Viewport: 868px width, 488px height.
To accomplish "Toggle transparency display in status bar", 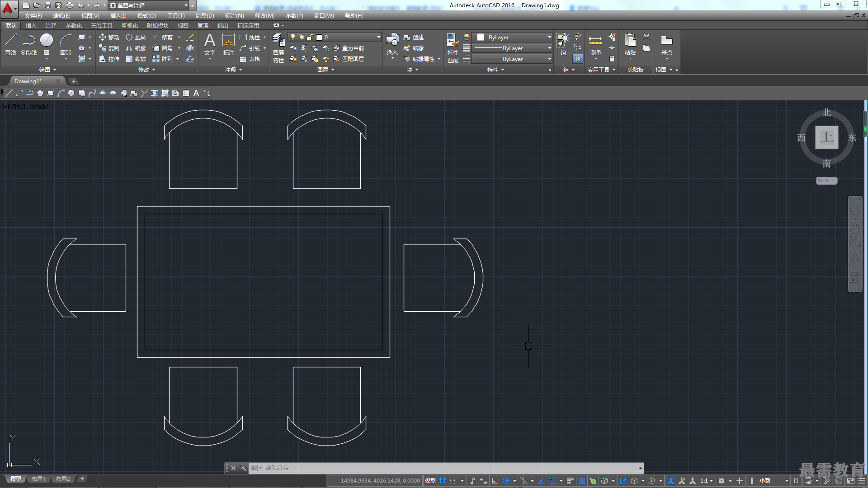I will (x=582, y=481).
